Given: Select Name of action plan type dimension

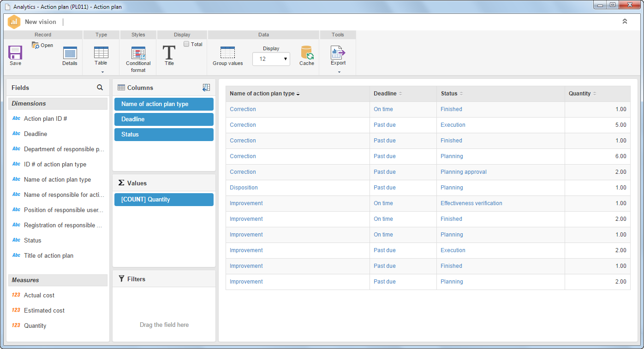Looking at the screenshot, I should pos(58,179).
